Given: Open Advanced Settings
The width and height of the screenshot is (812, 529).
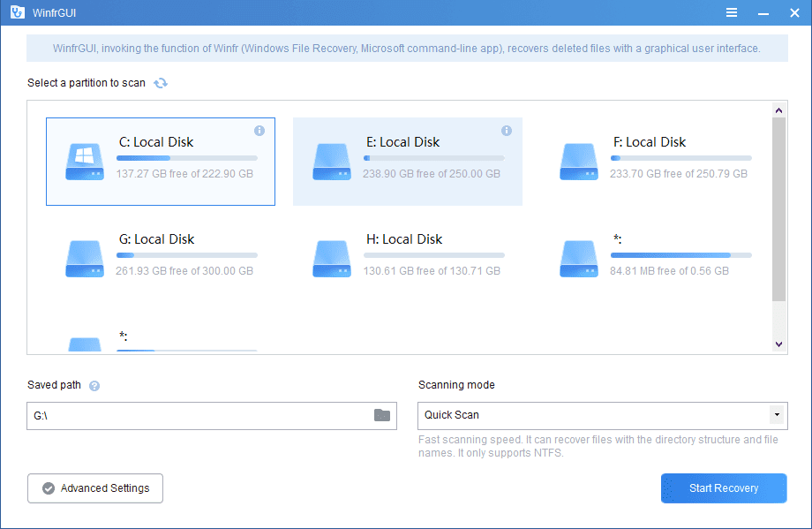Looking at the screenshot, I should click(95, 488).
